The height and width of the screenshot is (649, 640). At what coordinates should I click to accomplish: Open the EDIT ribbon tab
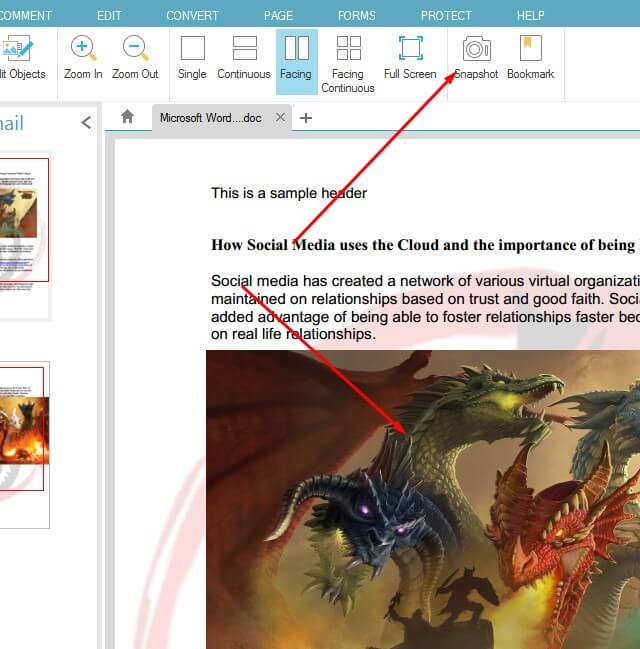coord(109,16)
